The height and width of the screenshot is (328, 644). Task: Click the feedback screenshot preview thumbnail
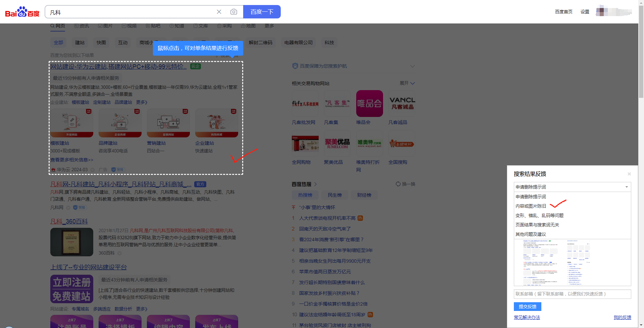[572, 262]
